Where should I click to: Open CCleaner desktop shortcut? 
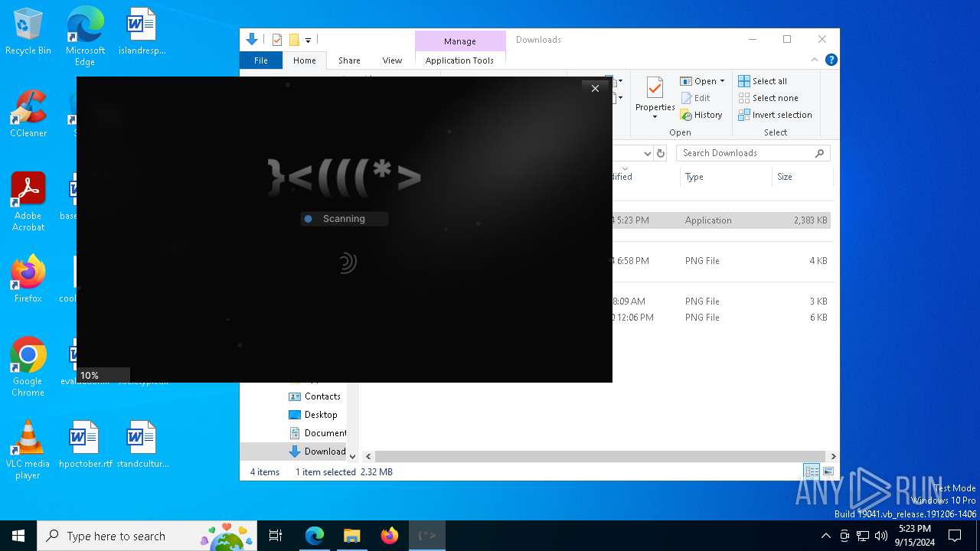pos(28,114)
